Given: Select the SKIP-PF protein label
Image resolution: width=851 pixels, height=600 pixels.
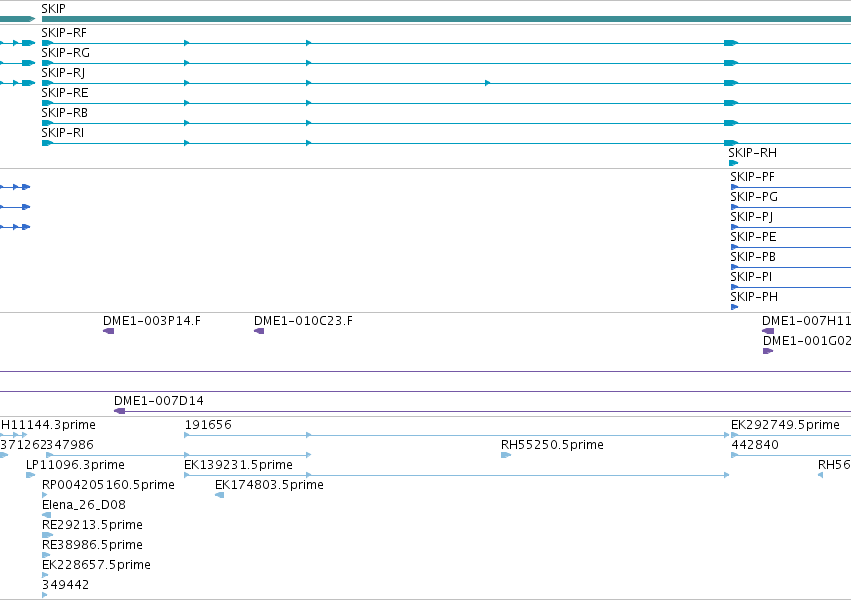Looking at the screenshot, I should [x=752, y=177].
